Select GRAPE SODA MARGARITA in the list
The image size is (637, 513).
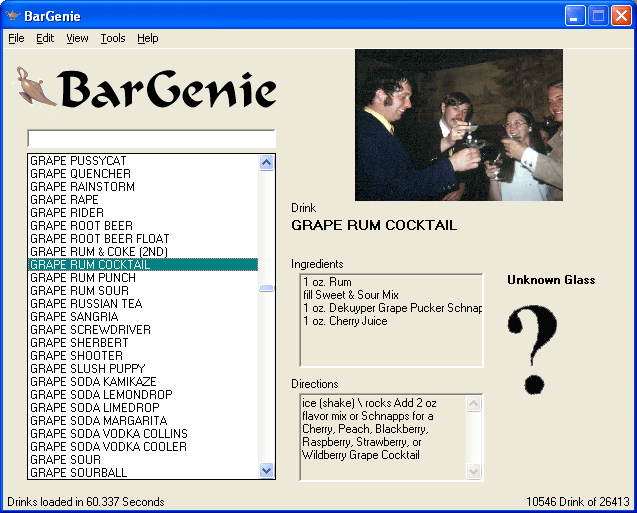[x=143, y=421]
